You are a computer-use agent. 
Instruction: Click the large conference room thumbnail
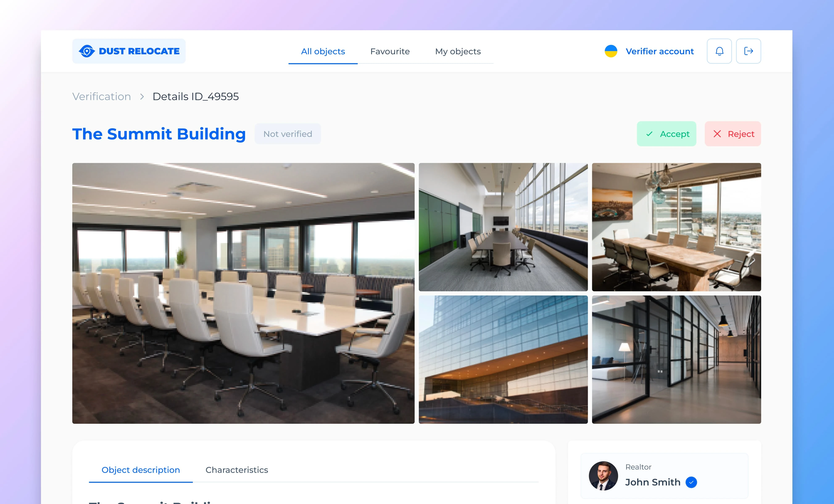[x=244, y=291]
